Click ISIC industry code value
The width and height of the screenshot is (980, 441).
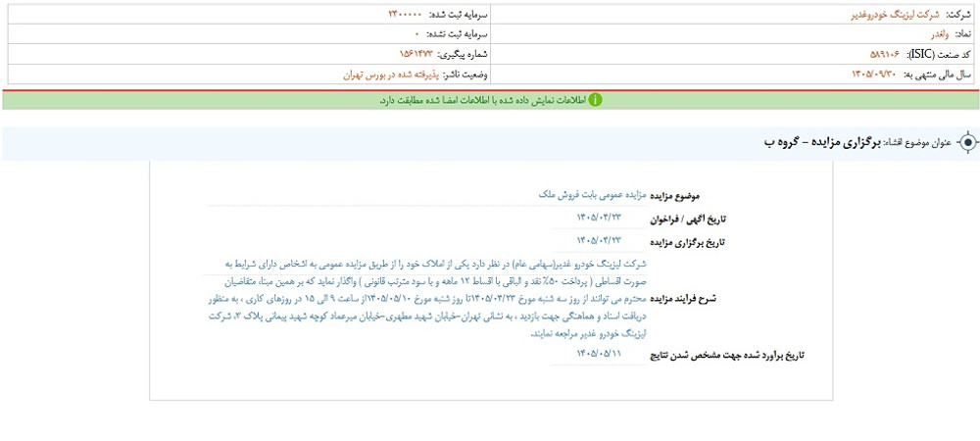pyautogui.click(x=887, y=54)
